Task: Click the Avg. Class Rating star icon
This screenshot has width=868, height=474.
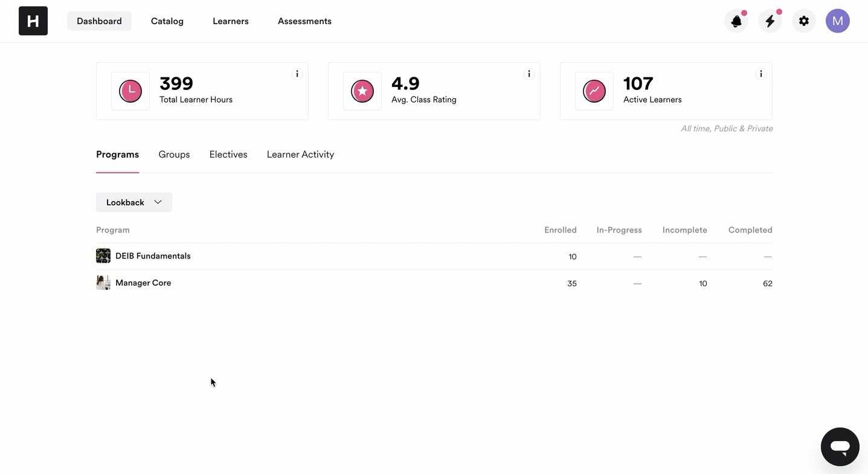Action: (x=362, y=91)
